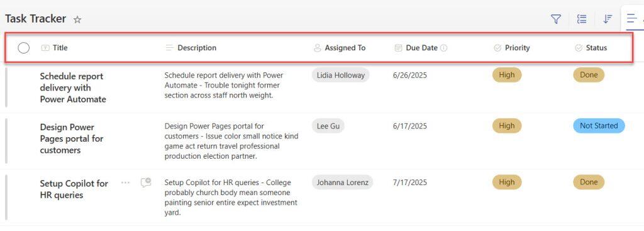Open the Description column header menu
The image size is (644, 231).
pyautogui.click(x=191, y=48)
